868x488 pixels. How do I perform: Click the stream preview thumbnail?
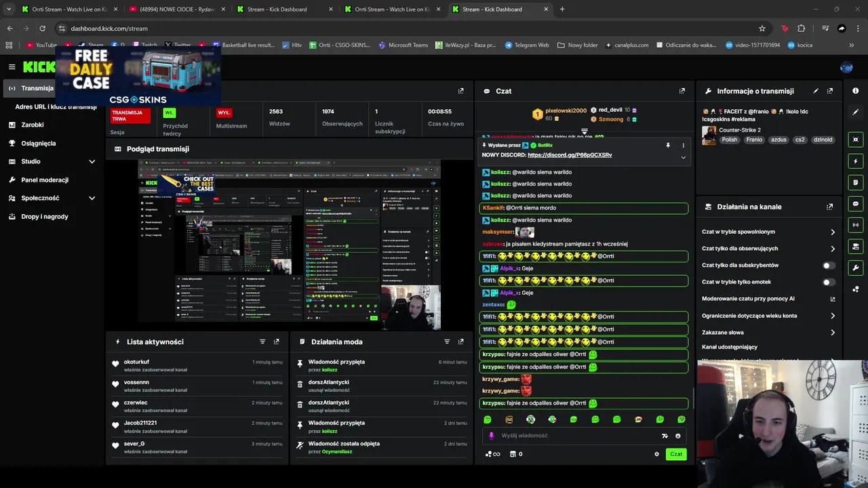tap(290, 245)
